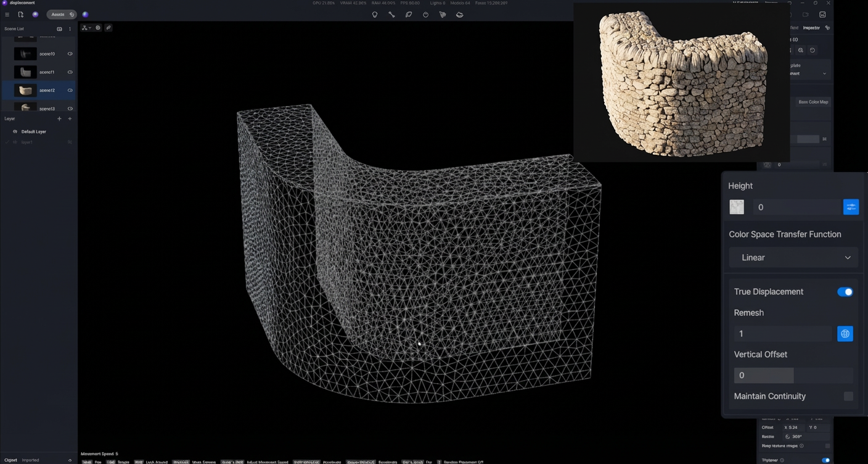Open the Scene List options menu with three dots
868x464 pixels.
[x=70, y=28]
